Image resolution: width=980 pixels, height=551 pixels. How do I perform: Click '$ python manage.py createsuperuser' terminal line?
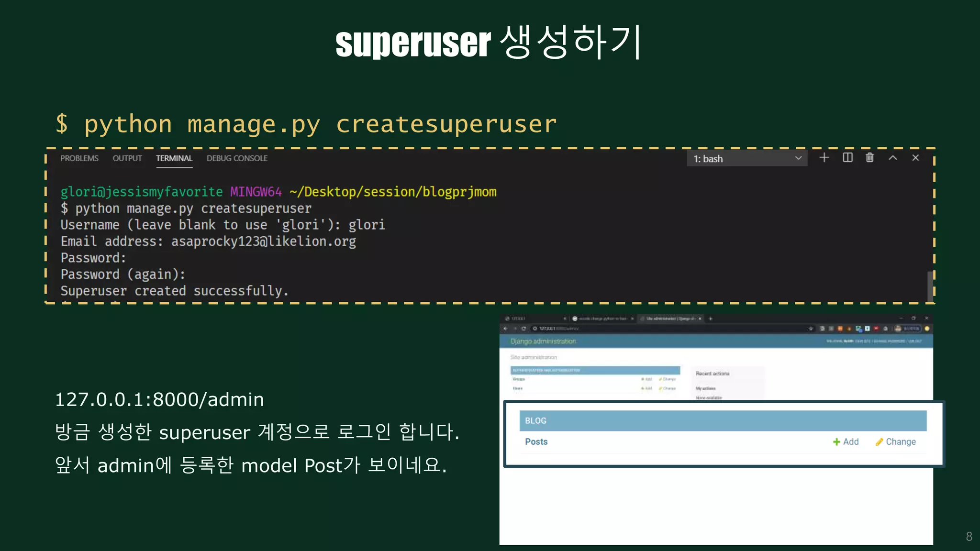tap(186, 209)
